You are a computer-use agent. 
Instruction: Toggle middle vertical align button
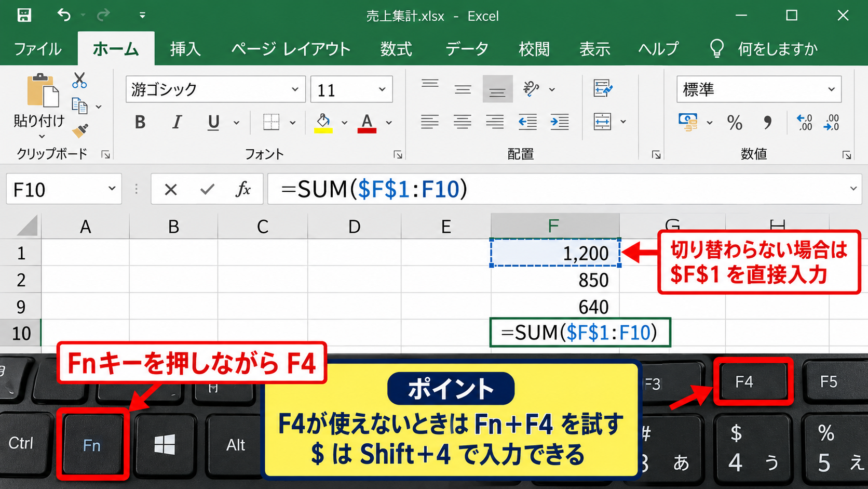click(x=463, y=89)
